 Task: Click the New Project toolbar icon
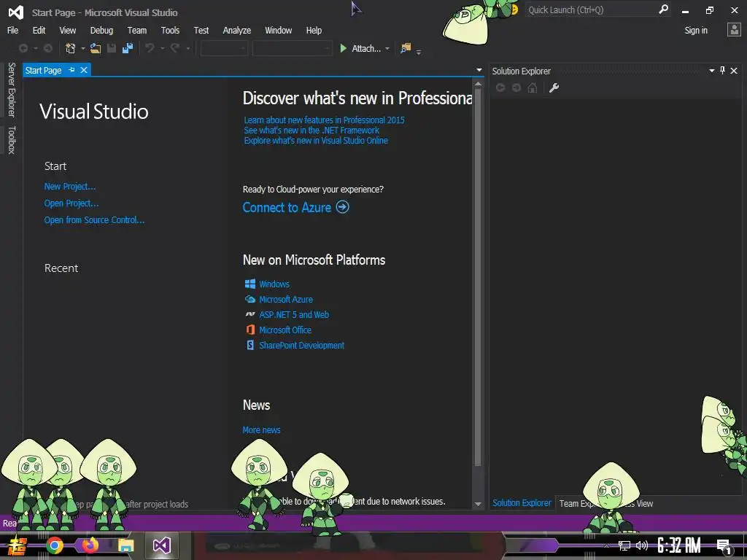tap(71, 48)
